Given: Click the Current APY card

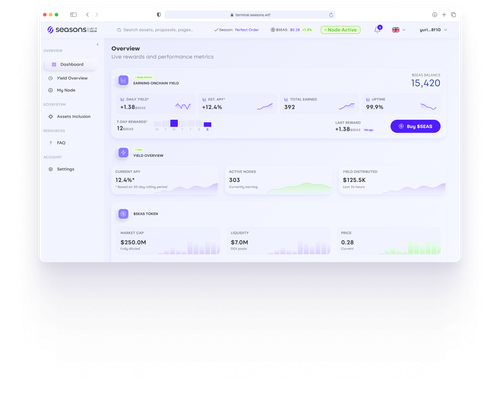Looking at the screenshot, I should (x=165, y=180).
